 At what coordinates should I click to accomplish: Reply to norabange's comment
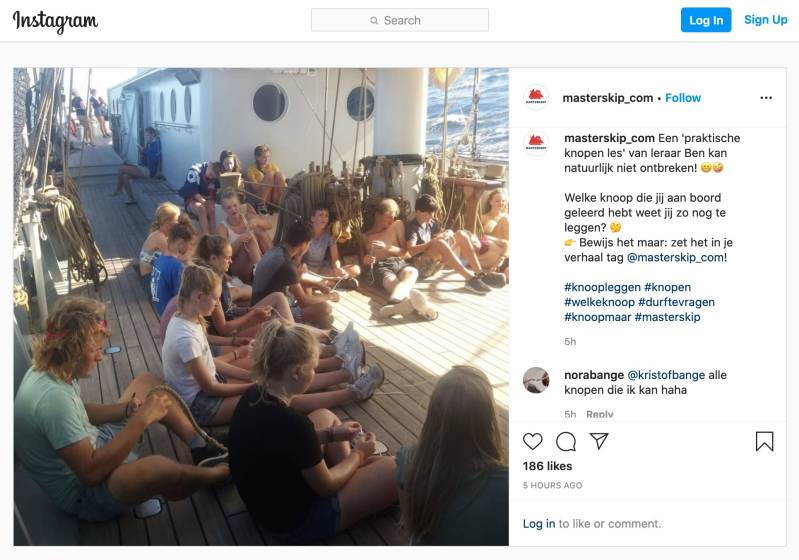coord(599,414)
